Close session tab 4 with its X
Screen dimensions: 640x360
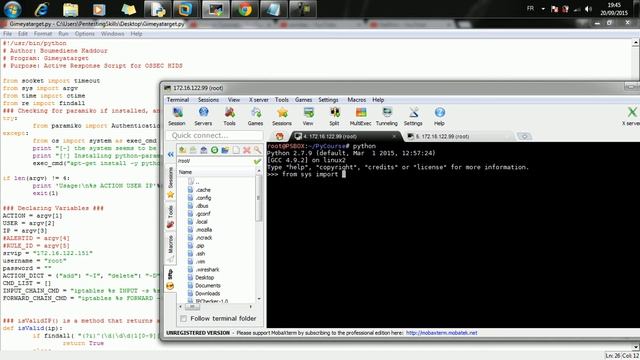tap(394, 136)
